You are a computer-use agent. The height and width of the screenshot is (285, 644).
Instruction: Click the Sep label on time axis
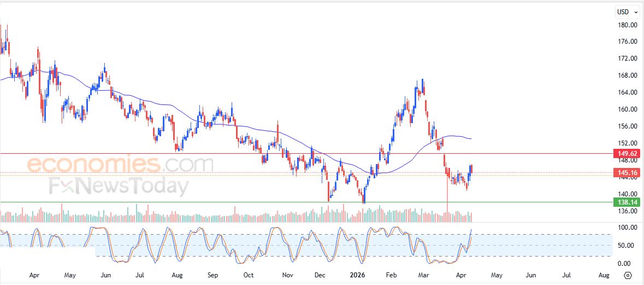[x=214, y=274]
